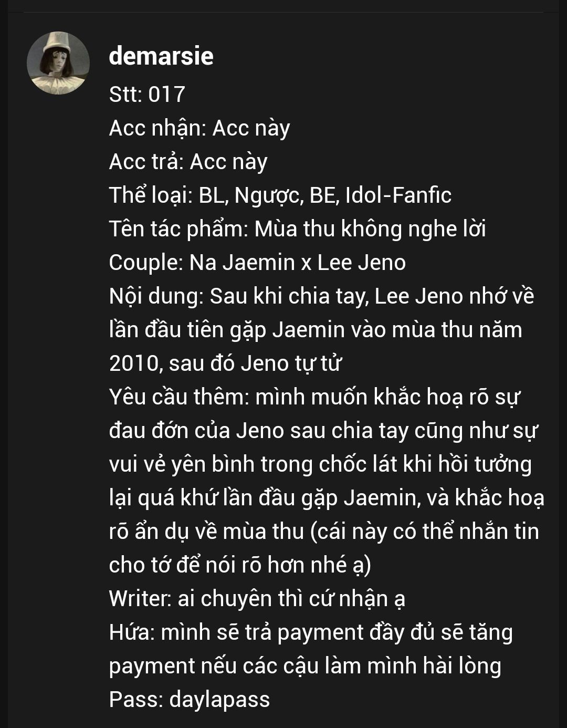567x728 pixels.
Task: Select the 'Couple: Na Jaemin x Lee Jeno' line
Action: pos(257,263)
